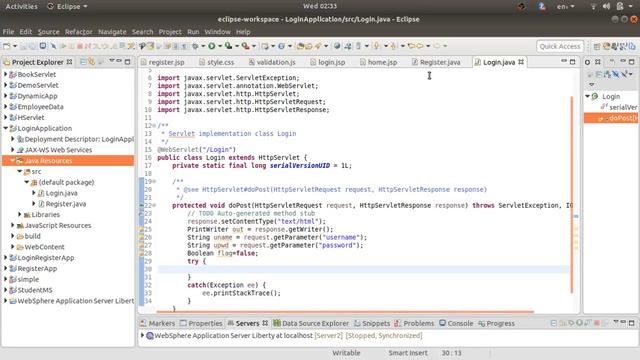Expand the BookServlet project
The image size is (640, 360).
5,74
